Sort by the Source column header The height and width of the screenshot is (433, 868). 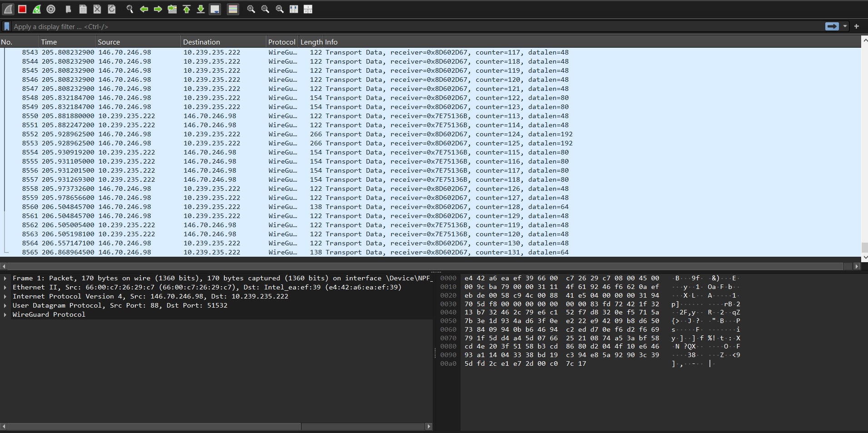coord(138,42)
